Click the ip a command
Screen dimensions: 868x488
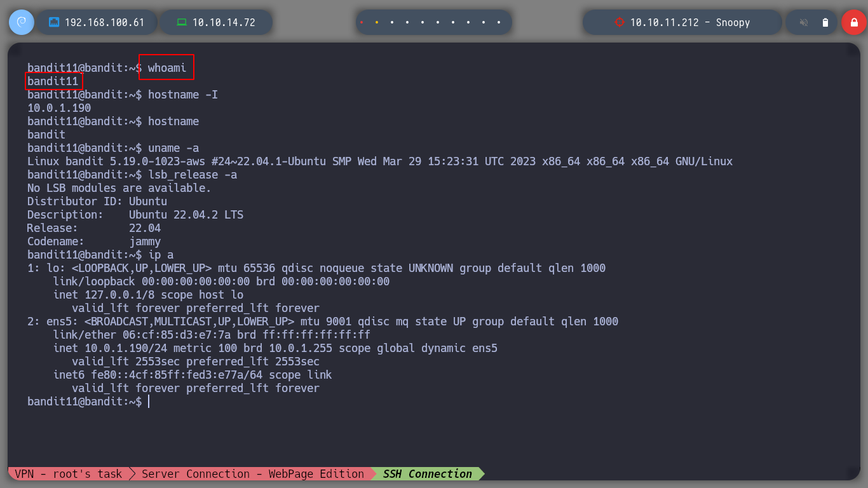coord(161,255)
